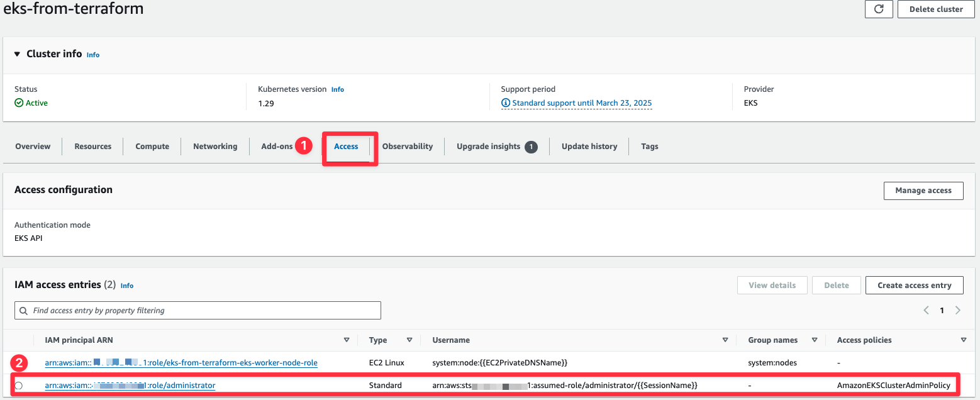Switch to the Update history tab
The height and width of the screenshot is (400, 980).
[589, 147]
